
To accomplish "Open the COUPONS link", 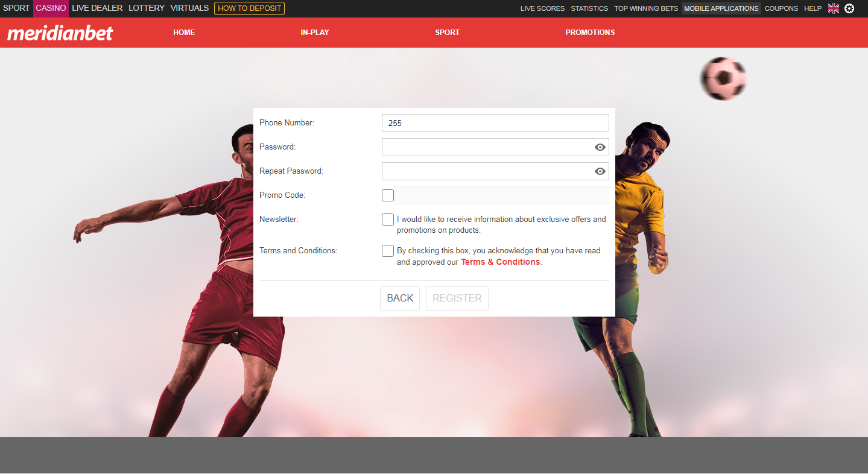I will (781, 8).
